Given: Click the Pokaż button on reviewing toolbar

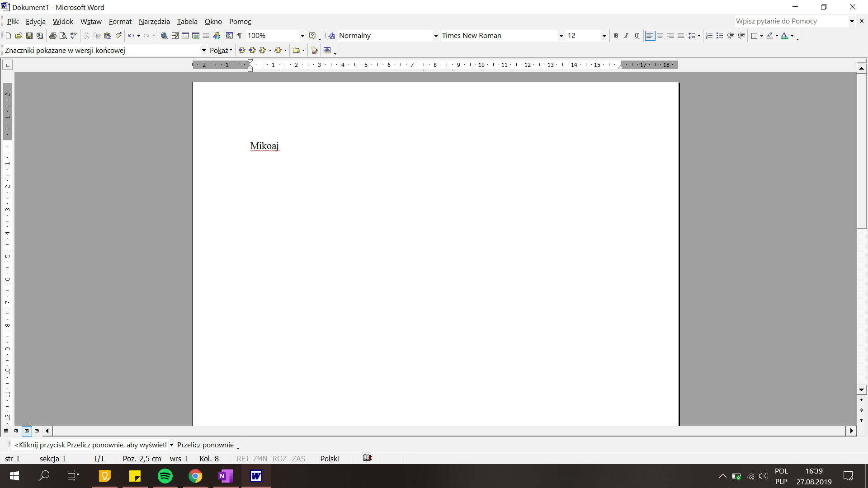Looking at the screenshot, I should (221, 50).
